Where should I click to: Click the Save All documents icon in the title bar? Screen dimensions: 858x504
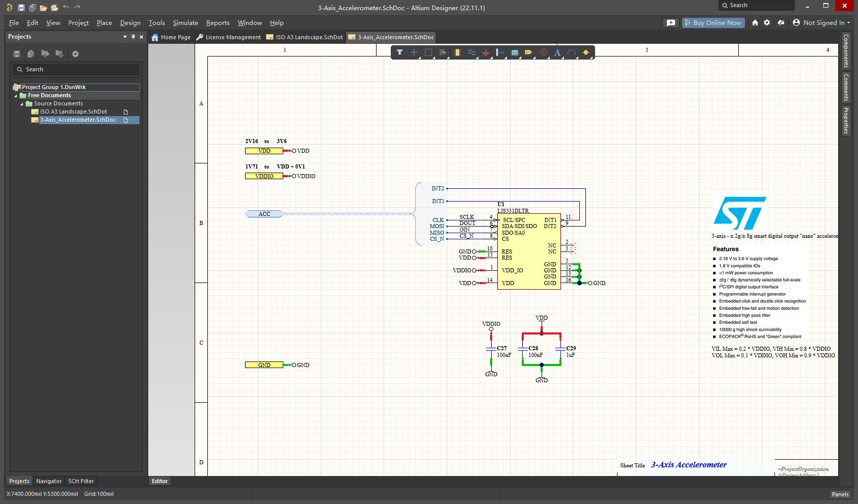point(32,7)
